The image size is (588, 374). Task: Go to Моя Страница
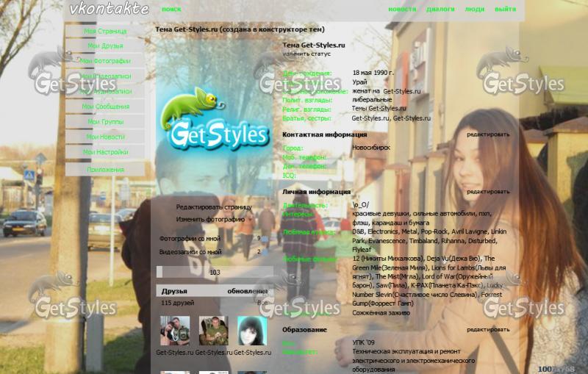[x=105, y=31]
